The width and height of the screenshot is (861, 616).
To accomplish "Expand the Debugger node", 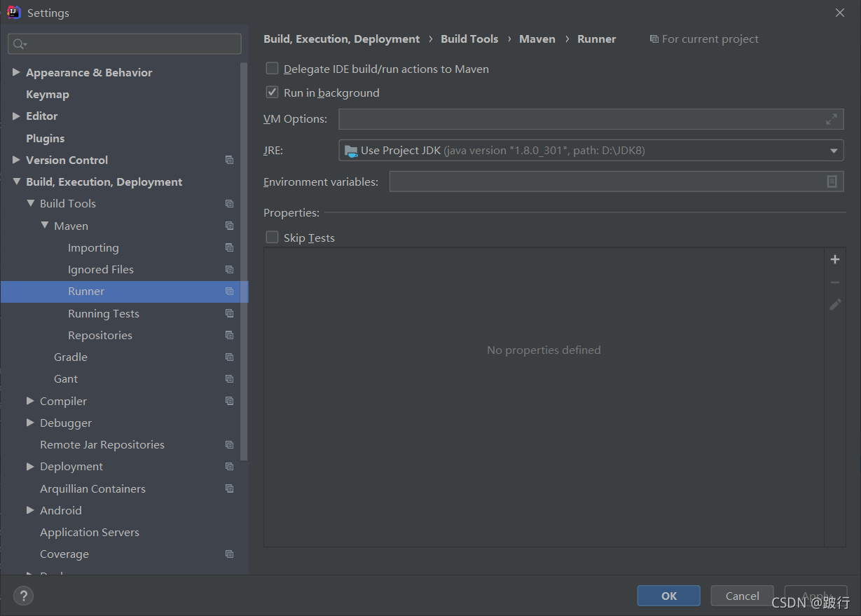I will tap(30, 423).
